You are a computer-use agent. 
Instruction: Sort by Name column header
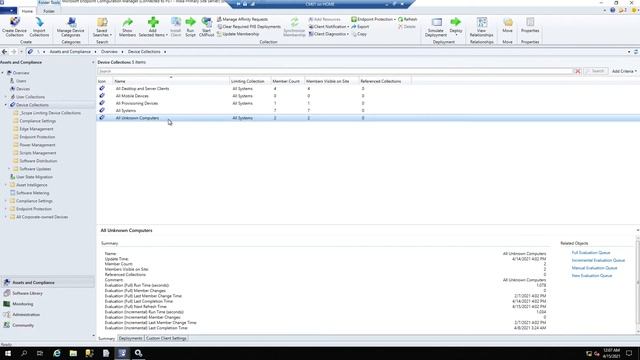point(171,81)
